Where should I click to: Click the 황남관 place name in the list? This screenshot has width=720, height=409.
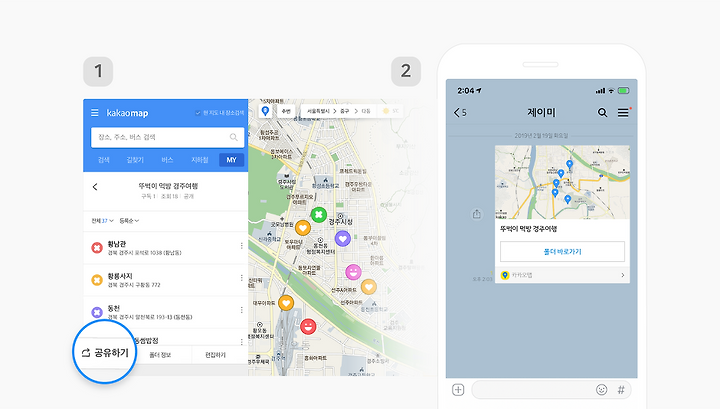tap(117, 244)
